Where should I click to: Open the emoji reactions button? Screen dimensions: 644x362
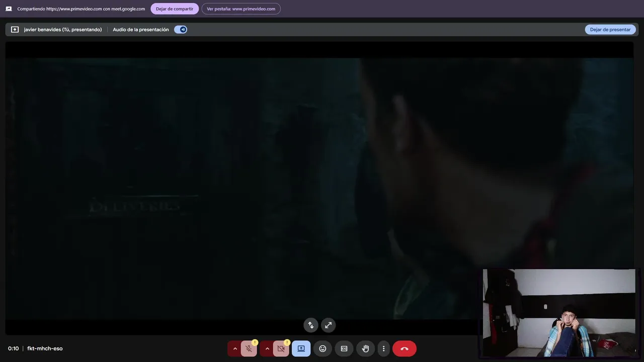tap(323, 348)
